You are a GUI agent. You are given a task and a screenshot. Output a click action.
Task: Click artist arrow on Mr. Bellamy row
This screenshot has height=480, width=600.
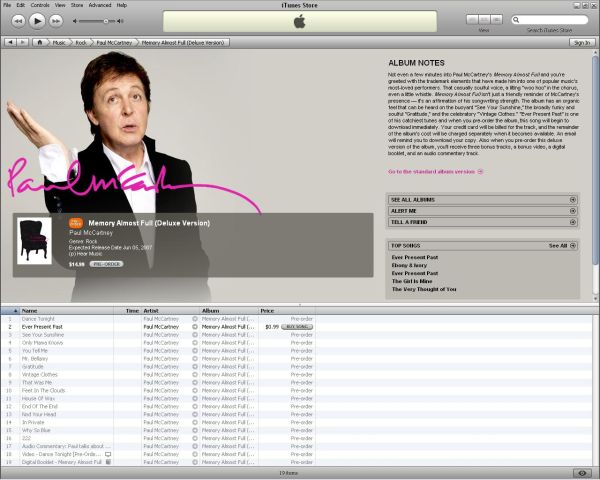(195, 359)
